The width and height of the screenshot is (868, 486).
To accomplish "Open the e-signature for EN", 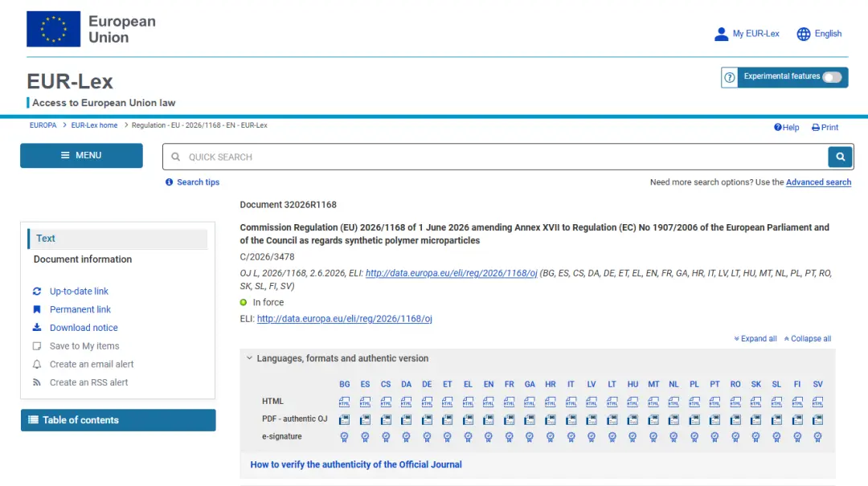I will [x=489, y=437].
